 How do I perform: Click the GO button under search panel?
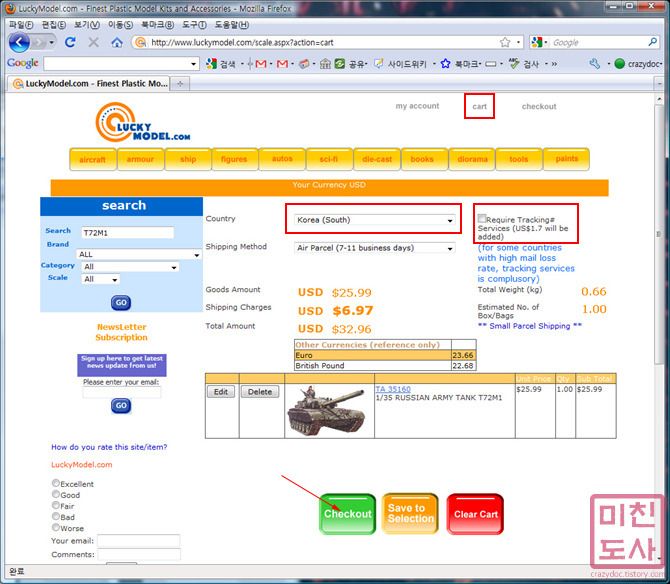[x=121, y=302]
